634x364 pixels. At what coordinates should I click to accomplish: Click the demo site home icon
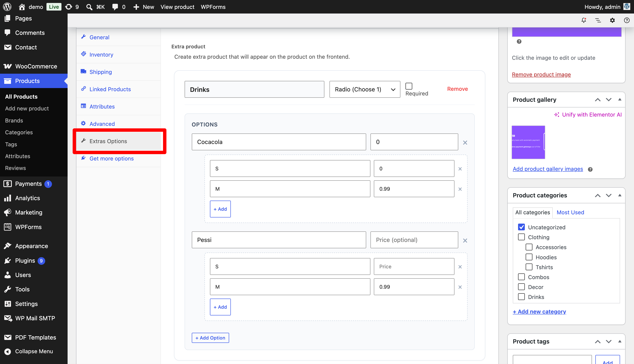(x=22, y=7)
